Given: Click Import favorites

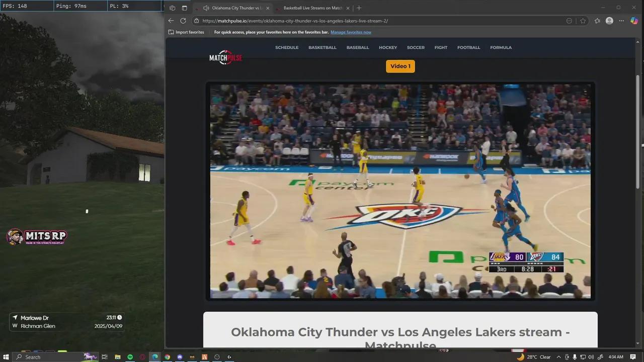Looking at the screenshot, I should (x=186, y=32).
